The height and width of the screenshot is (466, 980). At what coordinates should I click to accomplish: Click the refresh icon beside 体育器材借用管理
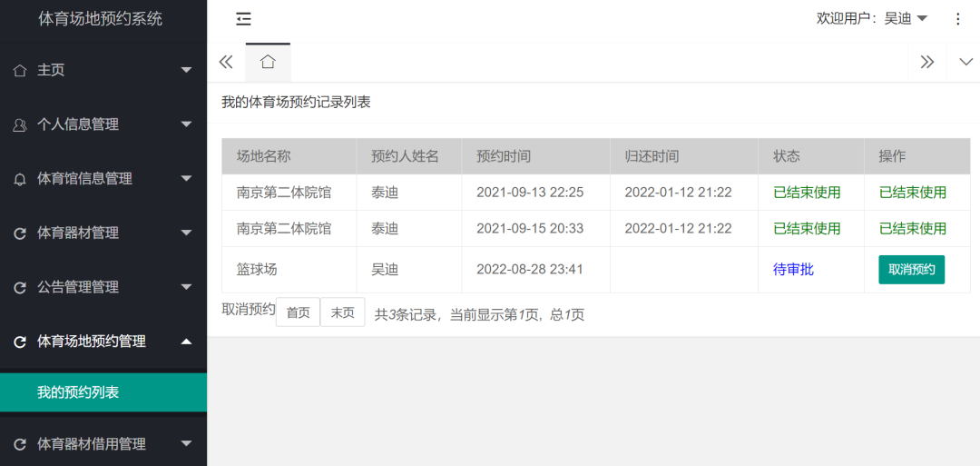pos(20,444)
